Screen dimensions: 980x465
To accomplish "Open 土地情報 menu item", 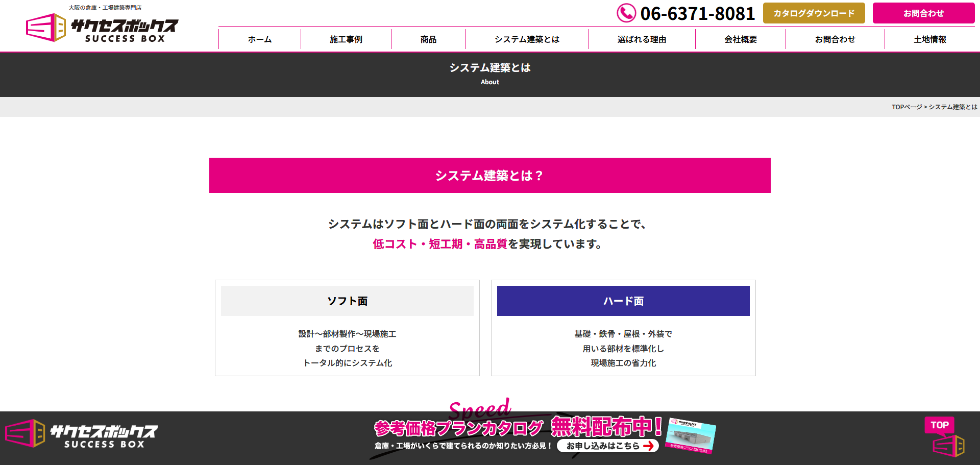I will pyautogui.click(x=929, y=39).
